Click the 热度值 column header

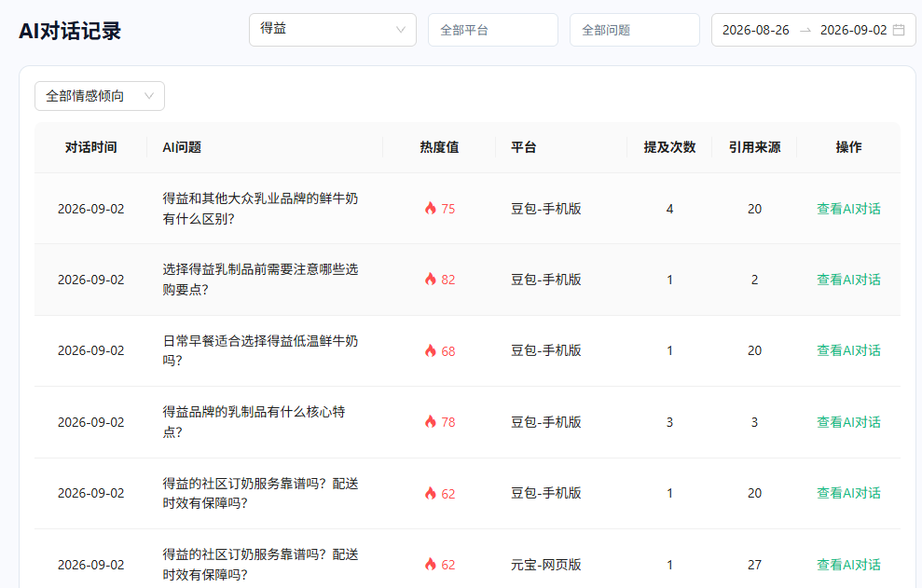(439, 147)
